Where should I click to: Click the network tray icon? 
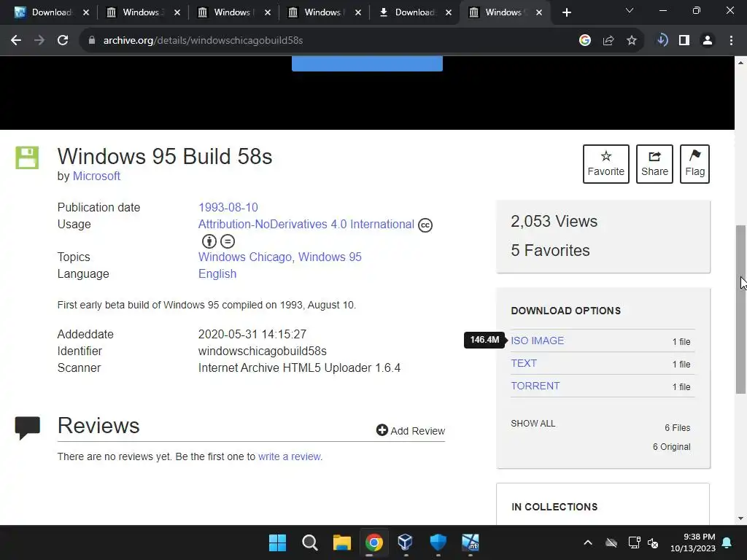(x=634, y=542)
